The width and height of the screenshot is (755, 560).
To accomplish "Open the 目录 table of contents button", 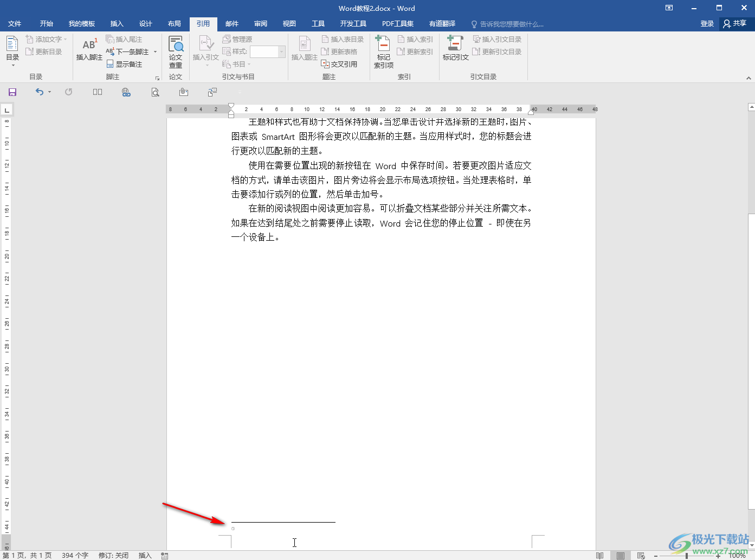I will point(12,51).
